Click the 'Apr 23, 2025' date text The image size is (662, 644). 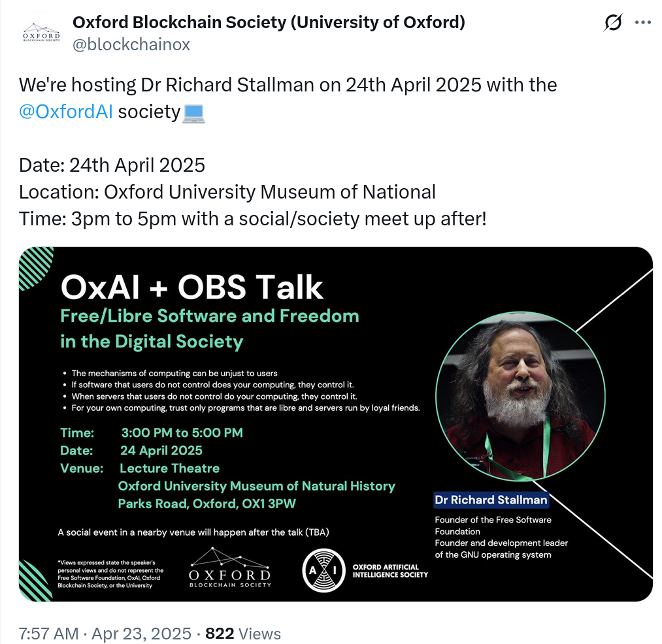[141, 634]
